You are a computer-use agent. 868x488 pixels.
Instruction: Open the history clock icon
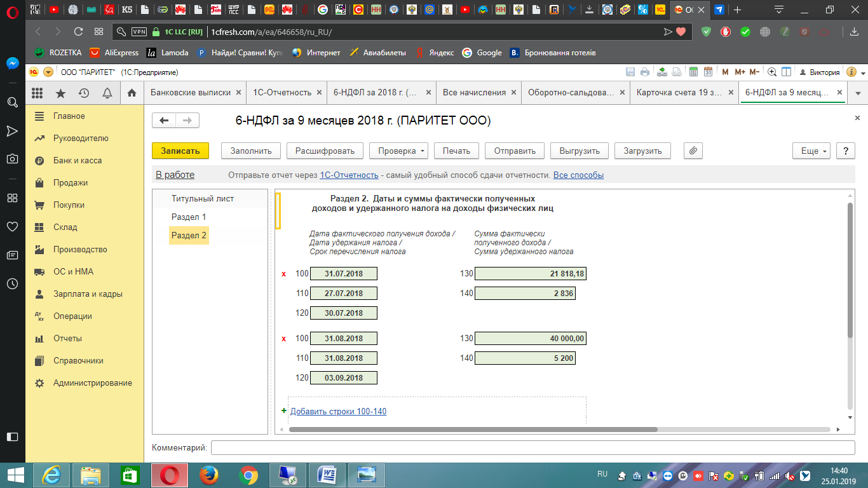(x=84, y=93)
